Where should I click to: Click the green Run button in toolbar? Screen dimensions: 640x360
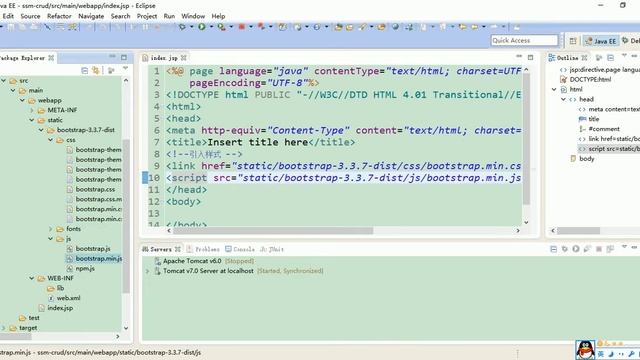pos(202,27)
